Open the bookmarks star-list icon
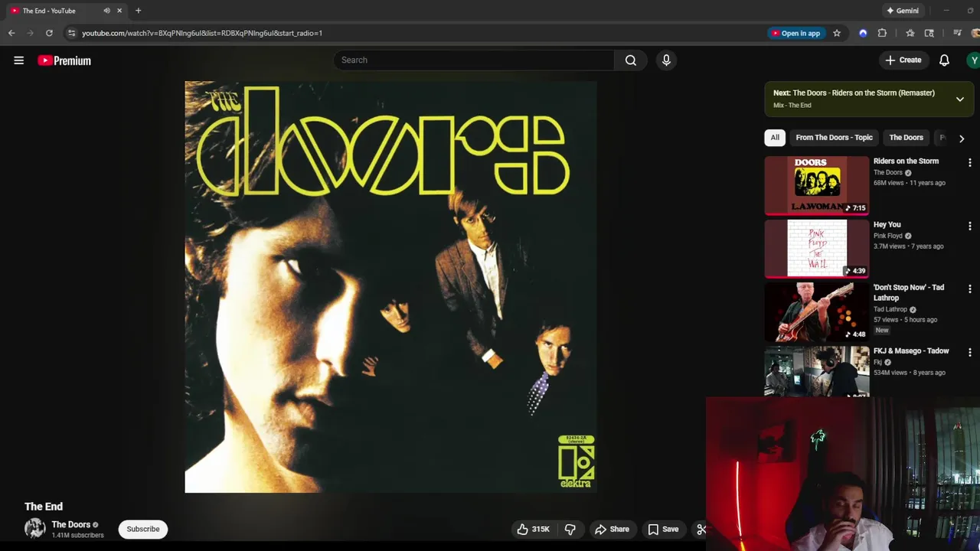Screen dimensions: 980x551 click(x=910, y=33)
